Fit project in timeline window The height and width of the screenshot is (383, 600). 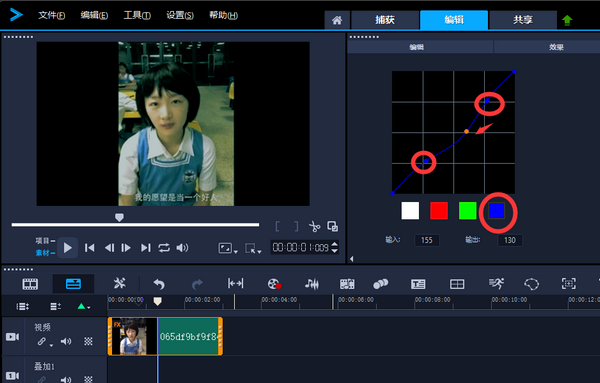coord(235,284)
